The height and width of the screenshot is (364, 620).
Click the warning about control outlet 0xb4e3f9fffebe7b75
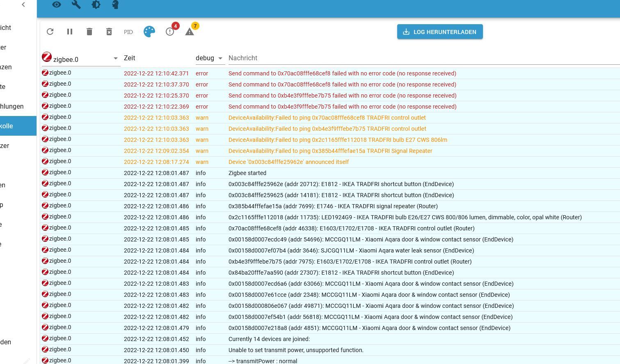327,129
